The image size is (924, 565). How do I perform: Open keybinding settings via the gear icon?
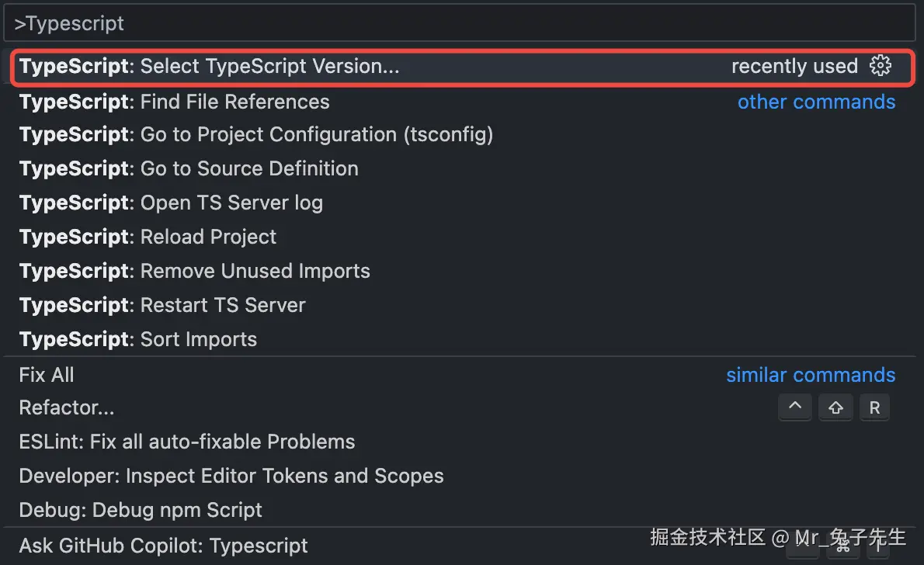[x=880, y=66]
